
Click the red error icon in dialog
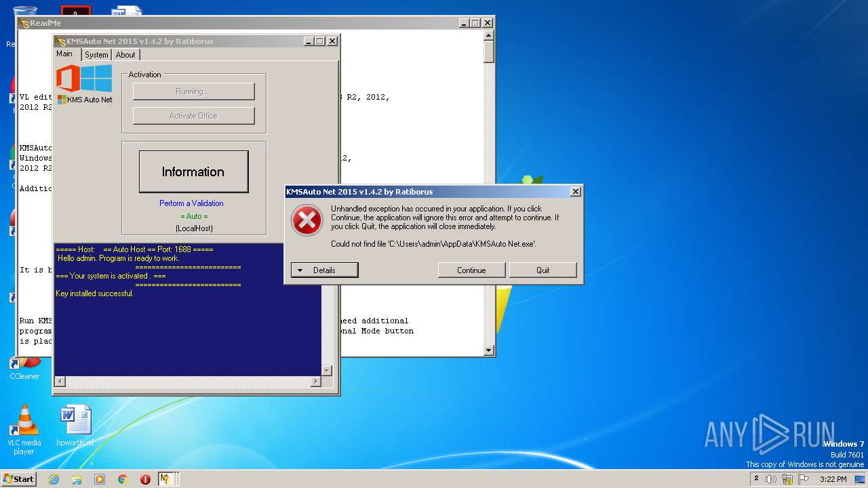pos(307,221)
